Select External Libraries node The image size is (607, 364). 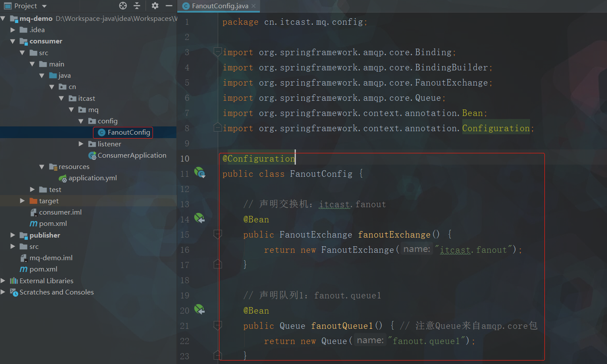[x=42, y=281]
